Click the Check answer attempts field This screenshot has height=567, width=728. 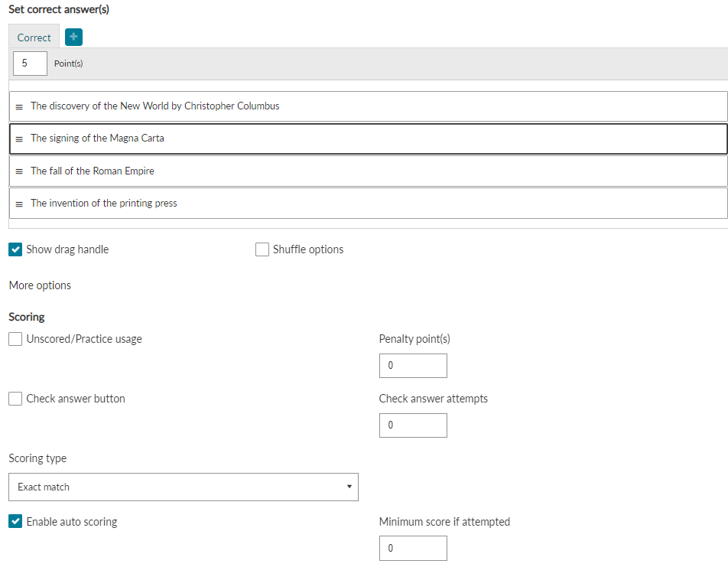pos(413,425)
